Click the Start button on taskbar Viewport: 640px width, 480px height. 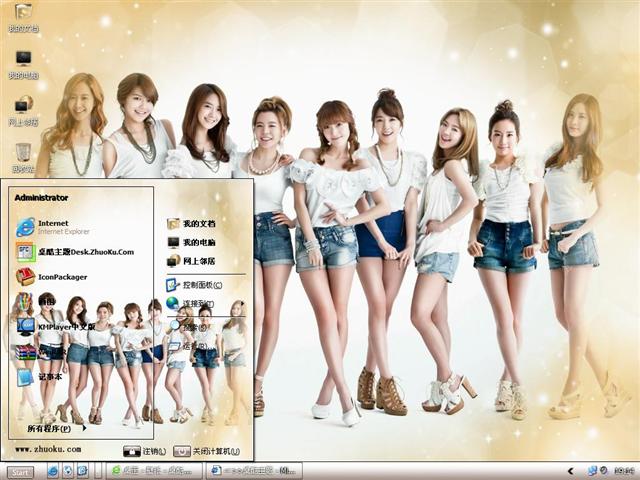(20, 472)
